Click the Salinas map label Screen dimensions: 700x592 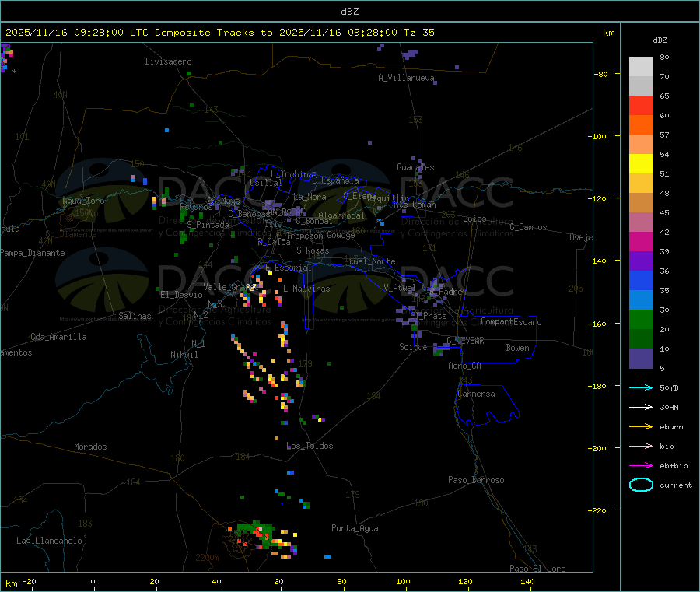(135, 316)
